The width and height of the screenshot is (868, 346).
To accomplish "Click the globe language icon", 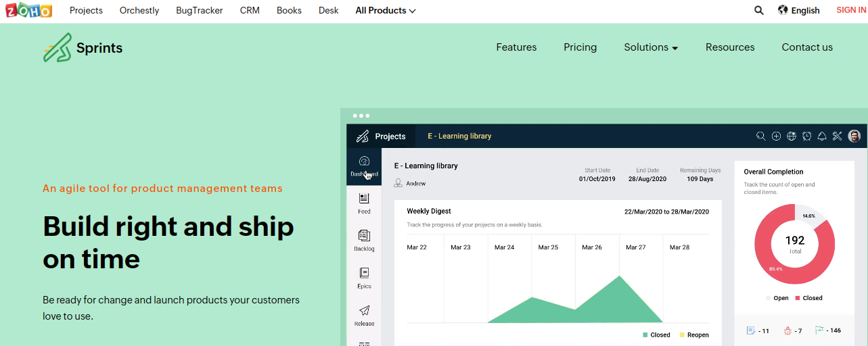I will click(x=783, y=10).
